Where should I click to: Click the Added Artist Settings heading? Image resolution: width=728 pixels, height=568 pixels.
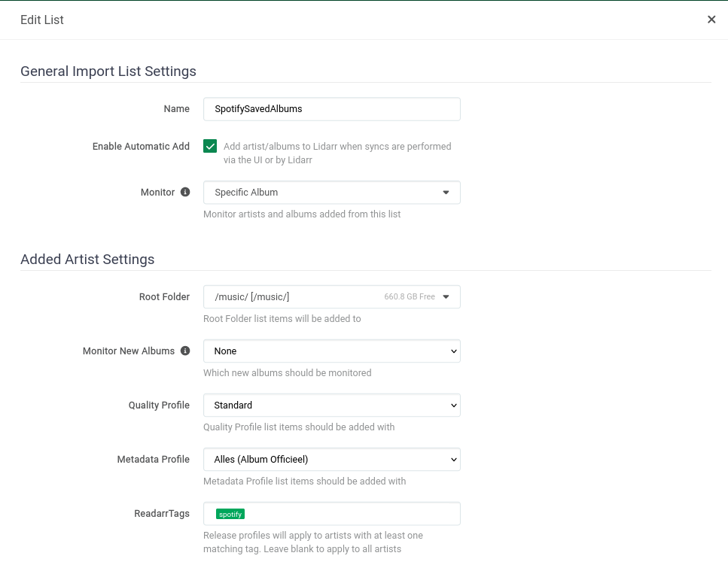coord(87,260)
